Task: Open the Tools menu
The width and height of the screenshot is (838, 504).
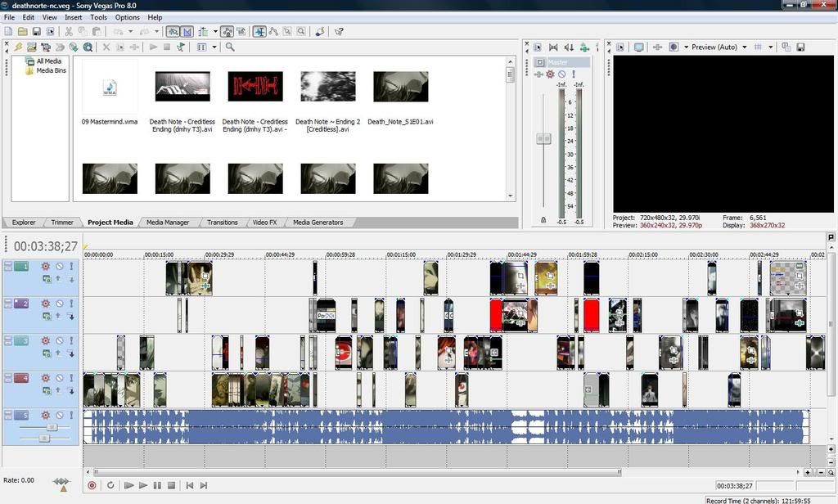Action: [98, 17]
